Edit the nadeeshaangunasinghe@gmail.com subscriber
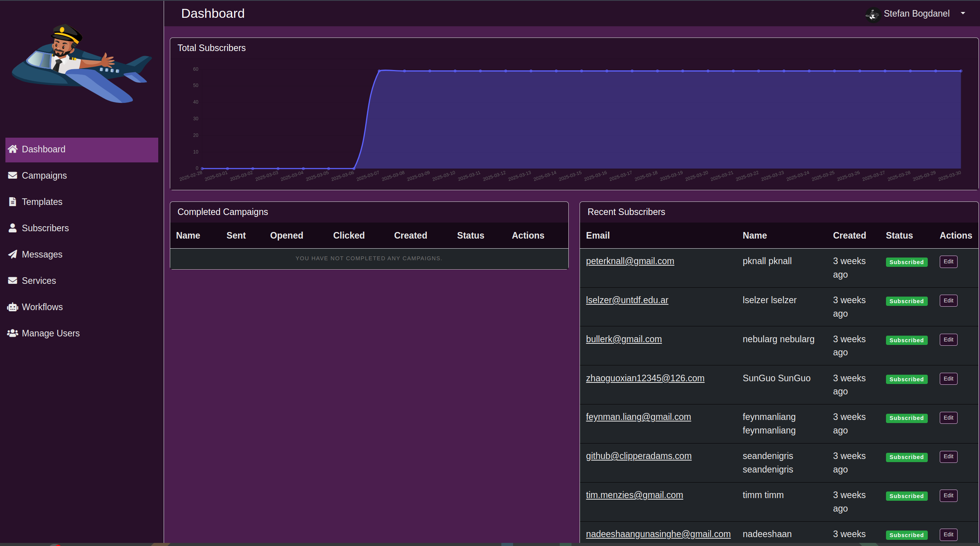 point(948,535)
